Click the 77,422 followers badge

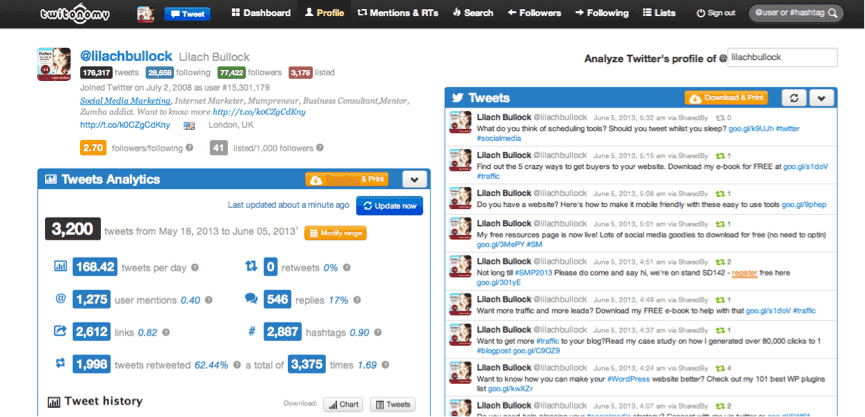coord(232,72)
